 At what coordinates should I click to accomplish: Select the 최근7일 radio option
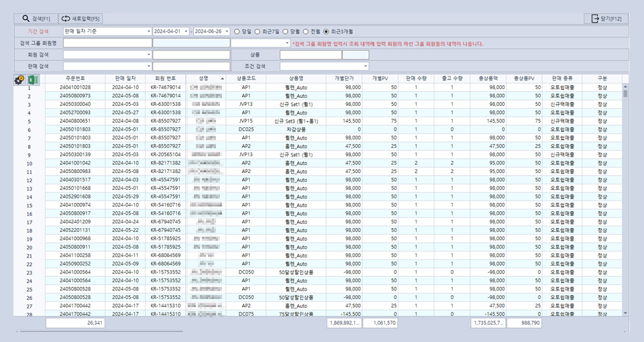[x=258, y=32]
